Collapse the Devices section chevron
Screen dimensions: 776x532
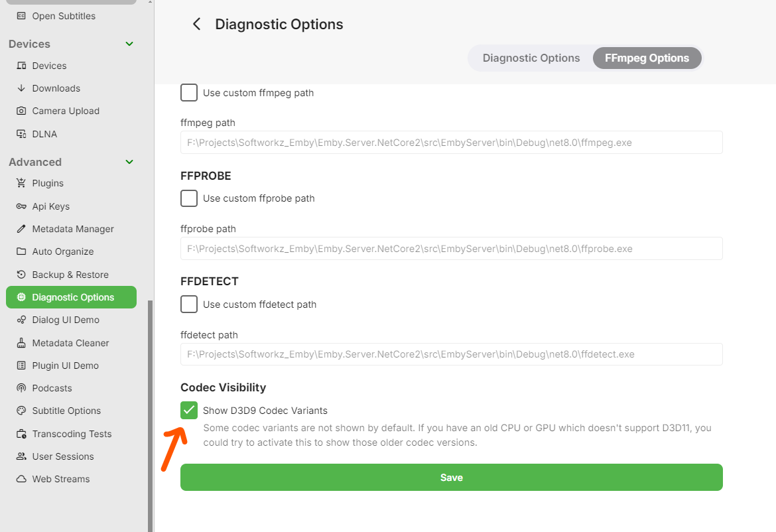[129, 44]
